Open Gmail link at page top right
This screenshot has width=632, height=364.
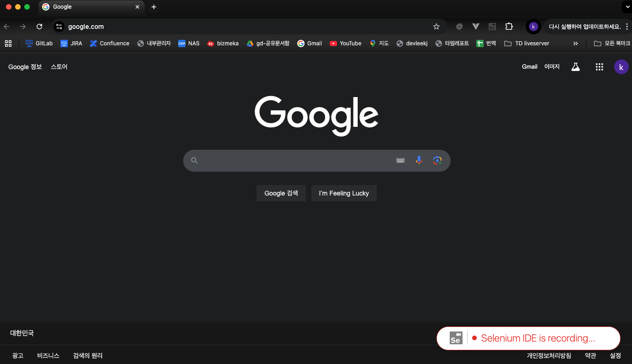(x=529, y=67)
